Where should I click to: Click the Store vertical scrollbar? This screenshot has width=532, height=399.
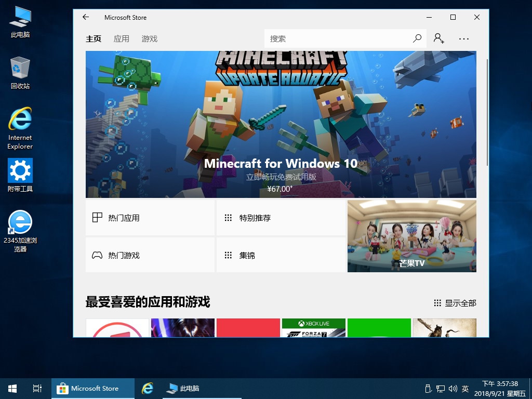click(487, 113)
